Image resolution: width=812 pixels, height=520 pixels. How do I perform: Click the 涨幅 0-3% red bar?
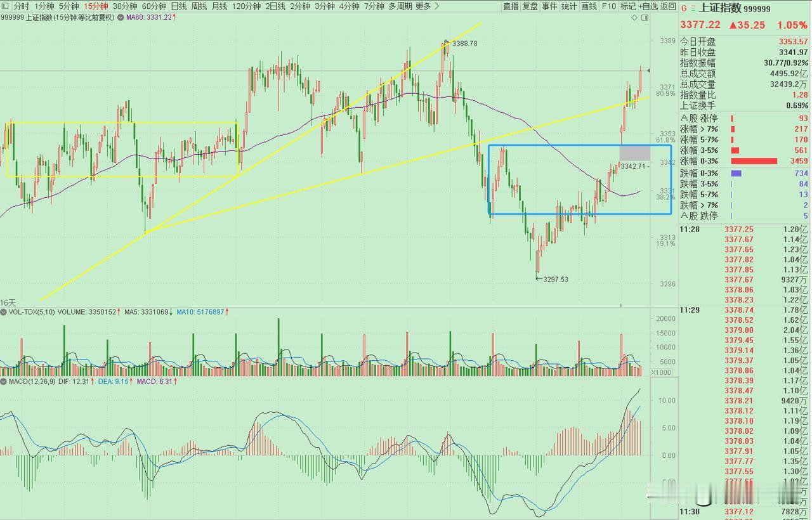tap(754, 161)
